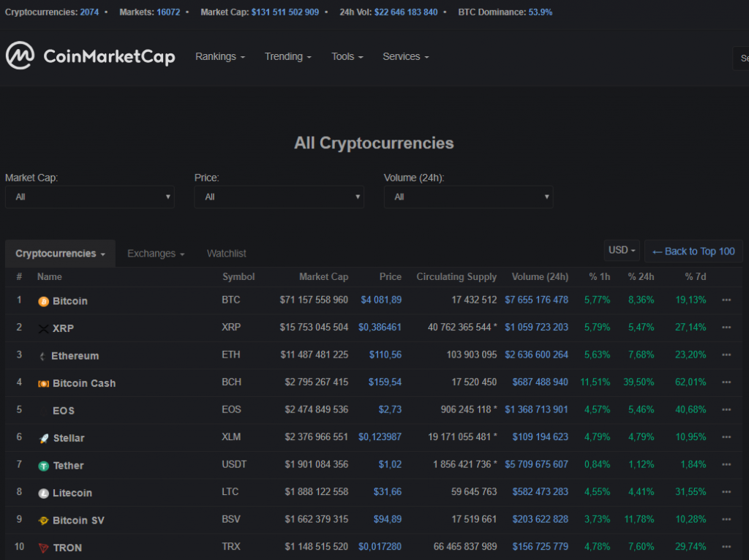749x560 pixels.
Task: Open the Bitcoin SV name link
Action: click(78, 521)
